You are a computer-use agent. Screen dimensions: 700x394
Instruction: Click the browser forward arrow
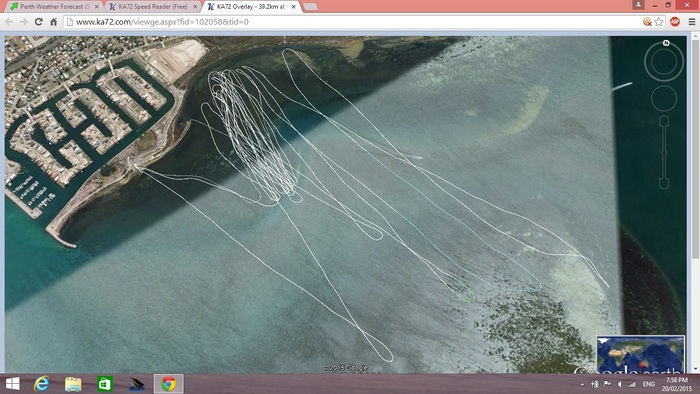[x=24, y=22]
